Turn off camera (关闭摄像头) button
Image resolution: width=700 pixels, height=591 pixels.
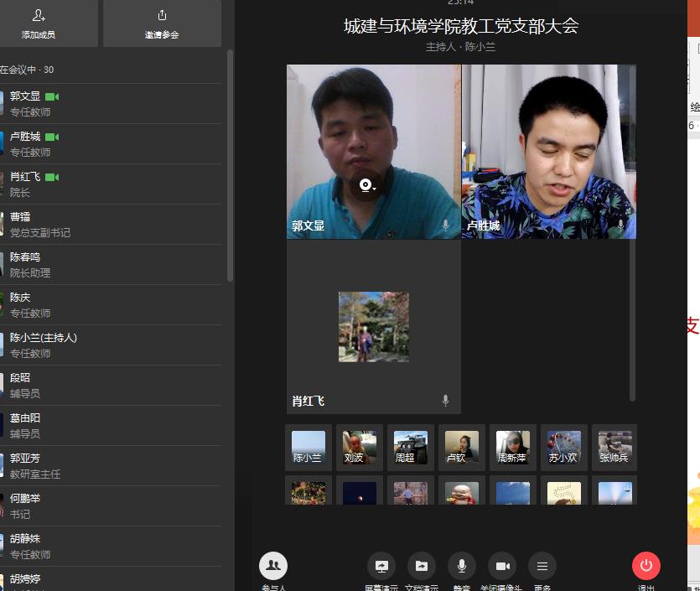(503, 566)
